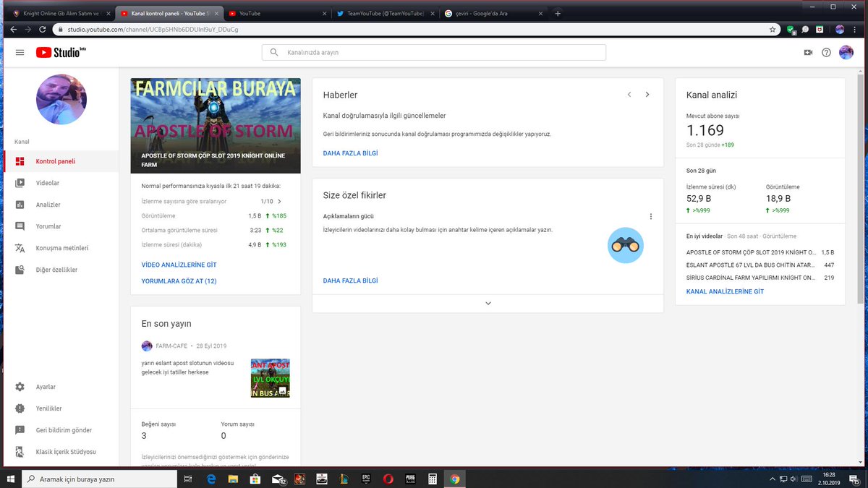The width and height of the screenshot is (868, 488).
Task: Open Yorumlar in the sidebar
Action: [61, 226]
